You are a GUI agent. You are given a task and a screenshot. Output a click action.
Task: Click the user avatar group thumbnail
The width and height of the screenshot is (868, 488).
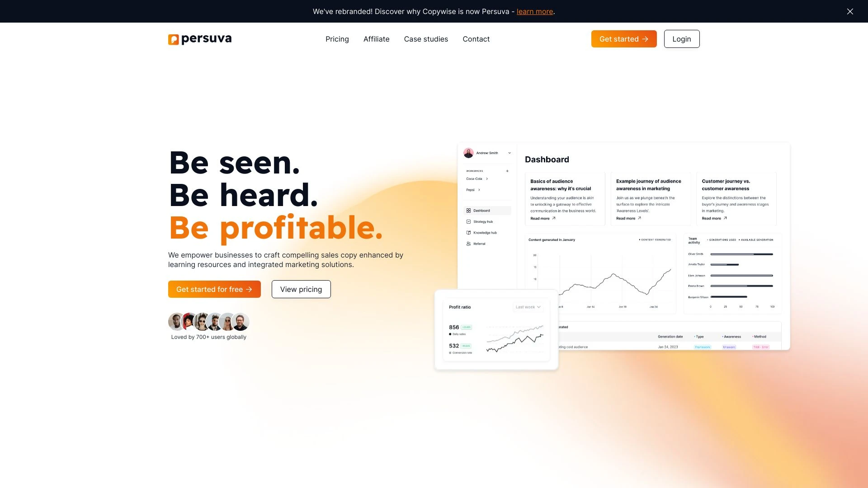(209, 322)
